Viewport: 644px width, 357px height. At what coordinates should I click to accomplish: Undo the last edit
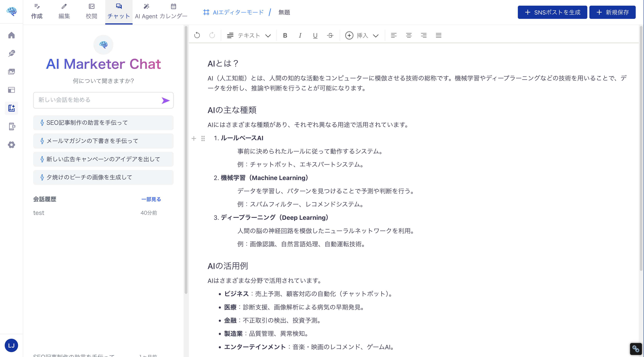coord(197,35)
